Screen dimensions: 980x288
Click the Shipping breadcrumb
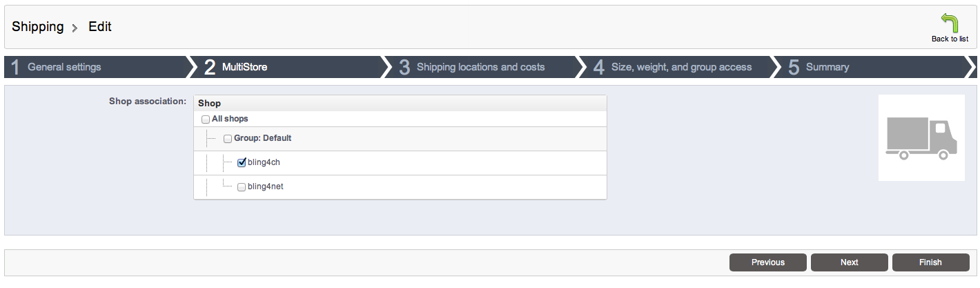(x=37, y=27)
